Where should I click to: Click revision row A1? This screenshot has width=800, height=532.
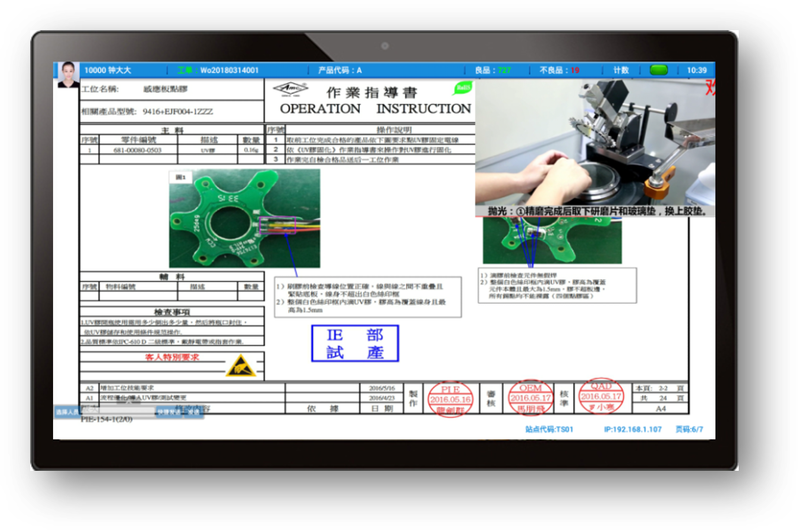coord(242,398)
